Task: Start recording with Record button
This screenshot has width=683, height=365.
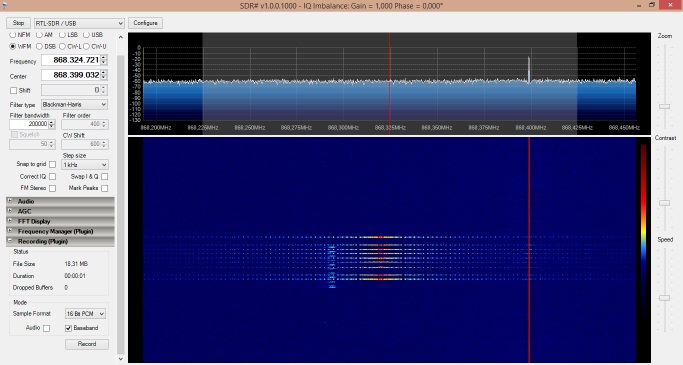Action: click(87, 344)
